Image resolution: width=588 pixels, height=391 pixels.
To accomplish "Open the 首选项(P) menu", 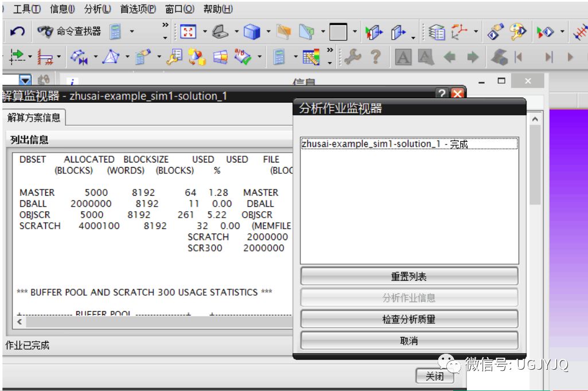I will 138,9.
